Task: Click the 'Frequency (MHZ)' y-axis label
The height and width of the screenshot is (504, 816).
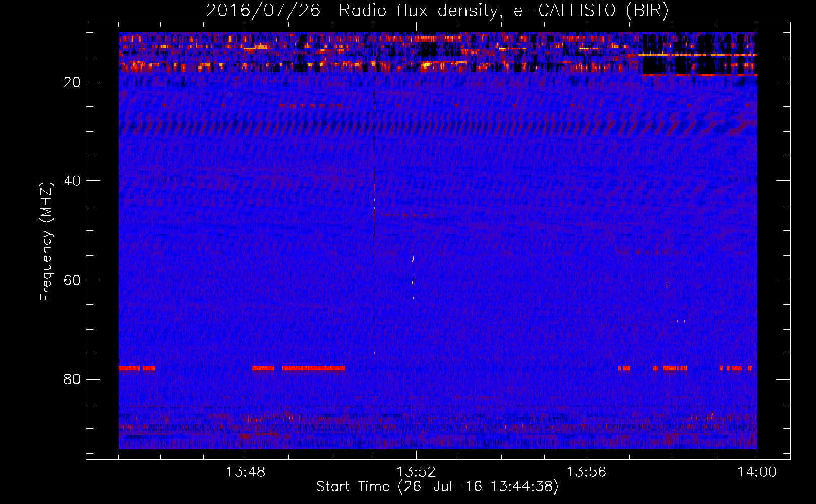Action: pyautogui.click(x=46, y=242)
